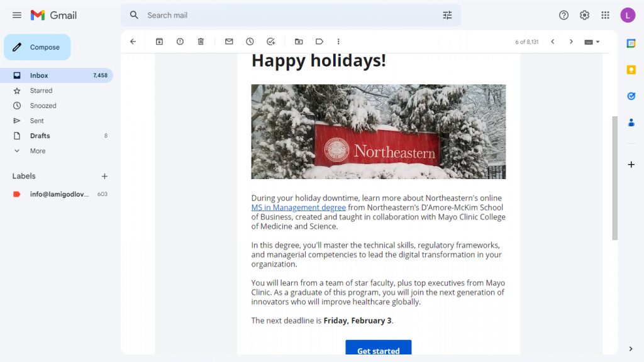The image size is (644, 362).
Task: Report this email as spam
Action: pyautogui.click(x=180, y=41)
